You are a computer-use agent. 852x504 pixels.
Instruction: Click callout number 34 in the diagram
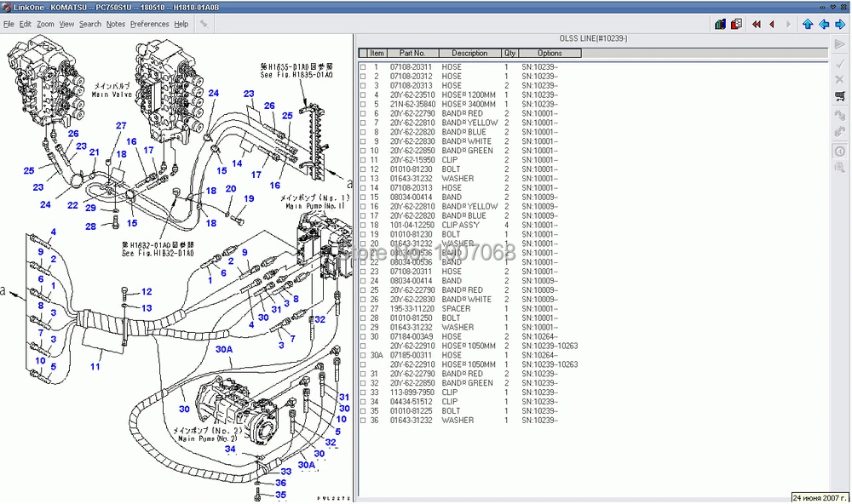tap(230, 450)
